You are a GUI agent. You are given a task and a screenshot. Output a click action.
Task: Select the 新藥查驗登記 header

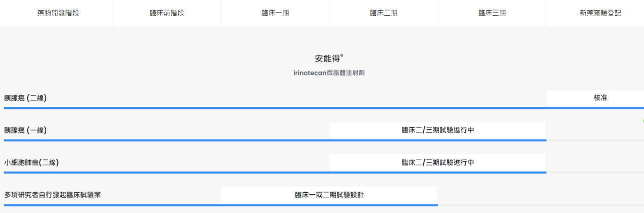600,13
